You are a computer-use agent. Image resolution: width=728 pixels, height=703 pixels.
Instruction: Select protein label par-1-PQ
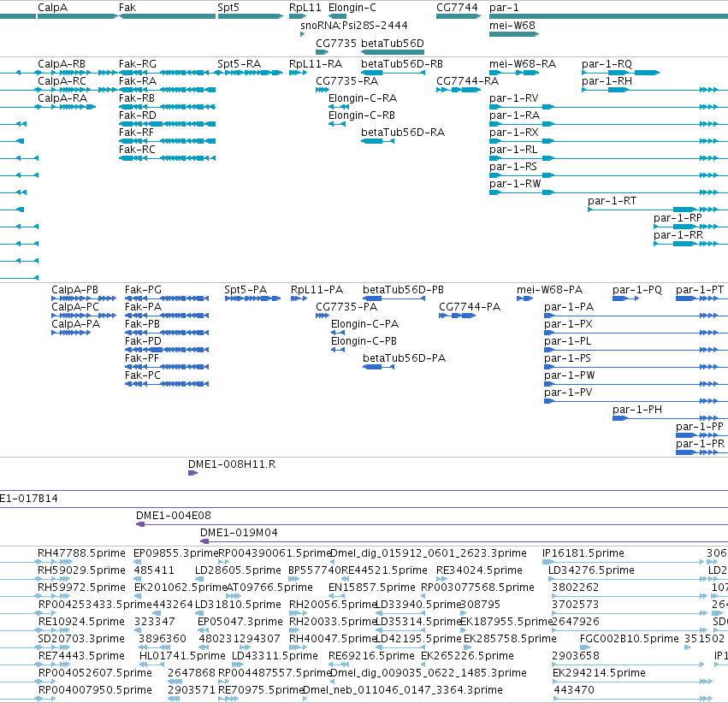pos(637,290)
